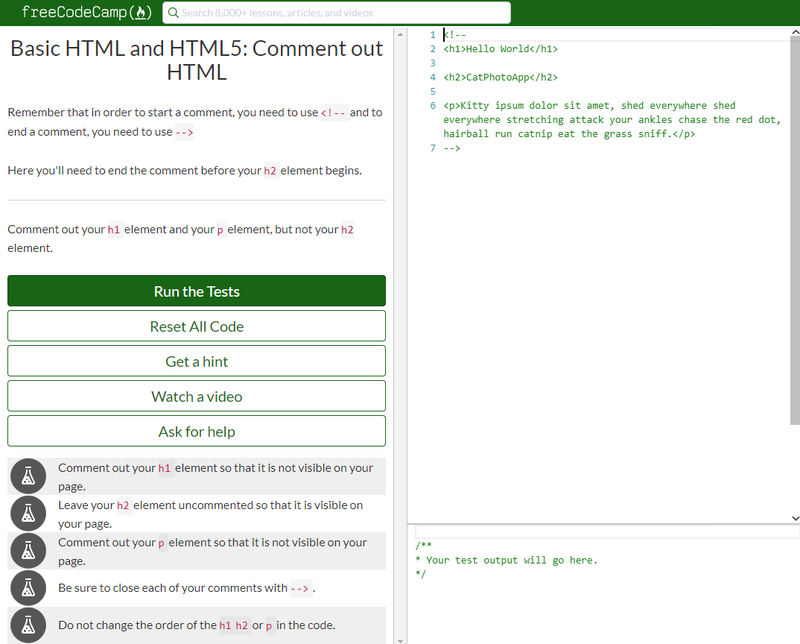Click Ask for help button
This screenshot has width=800, height=644.
click(196, 432)
